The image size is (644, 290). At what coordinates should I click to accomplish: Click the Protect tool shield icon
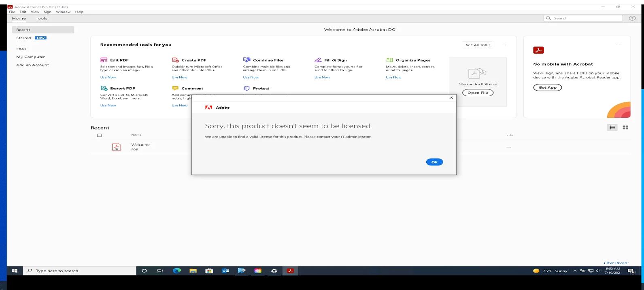click(x=247, y=88)
